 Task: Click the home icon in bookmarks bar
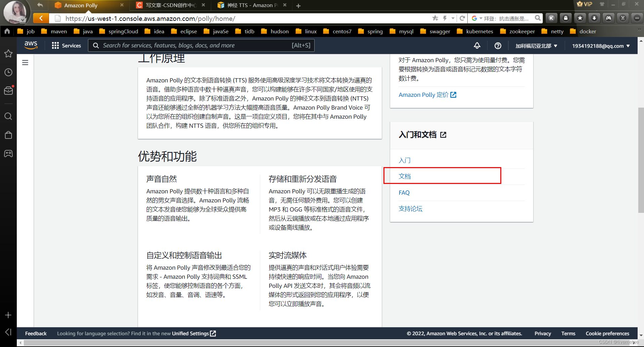point(7,31)
